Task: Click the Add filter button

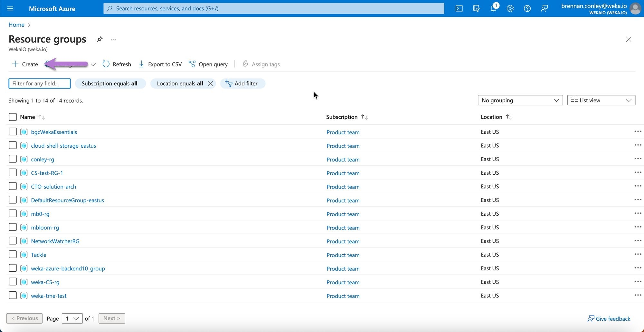Action: click(x=242, y=83)
